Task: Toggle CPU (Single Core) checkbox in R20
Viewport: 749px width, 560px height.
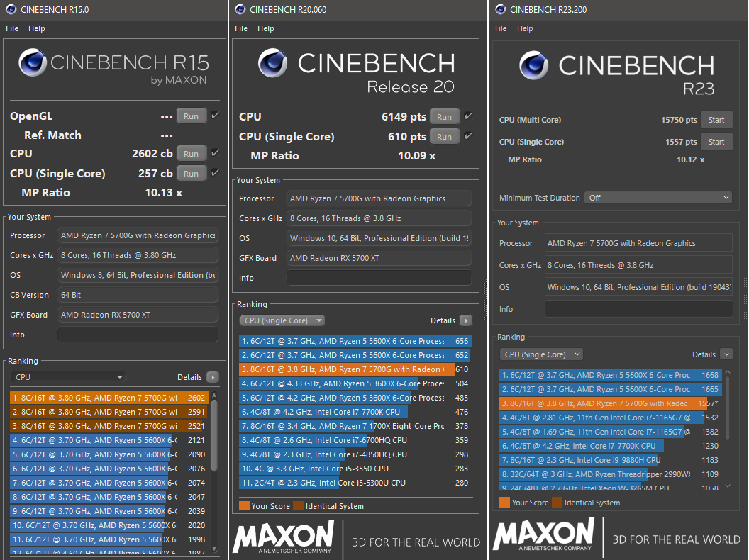Action: (468, 136)
